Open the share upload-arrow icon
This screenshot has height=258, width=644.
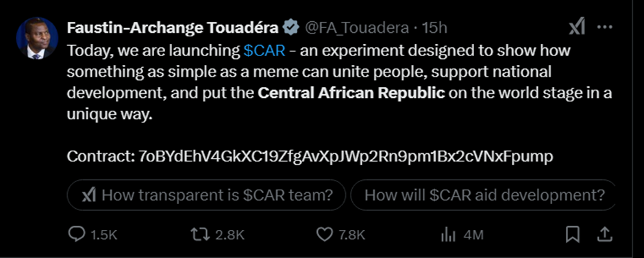click(x=604, y=235)
